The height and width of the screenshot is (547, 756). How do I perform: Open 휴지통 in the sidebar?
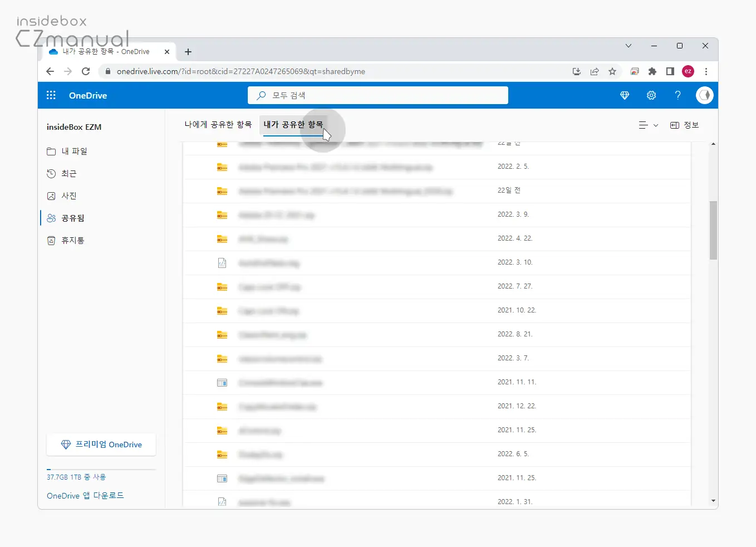72,241
